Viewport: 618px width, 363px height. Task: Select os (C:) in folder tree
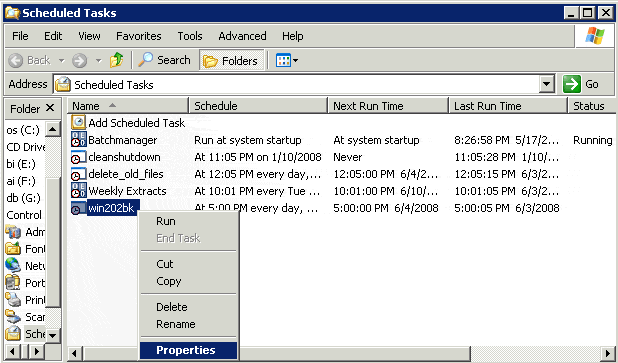tap(23, 130)
